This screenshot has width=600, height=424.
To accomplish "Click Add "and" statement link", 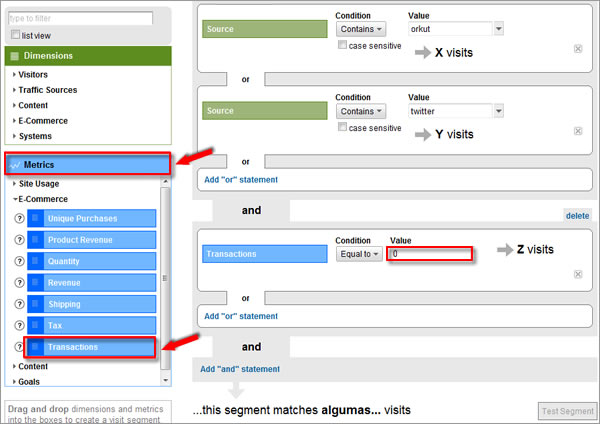I will [241, 369].
